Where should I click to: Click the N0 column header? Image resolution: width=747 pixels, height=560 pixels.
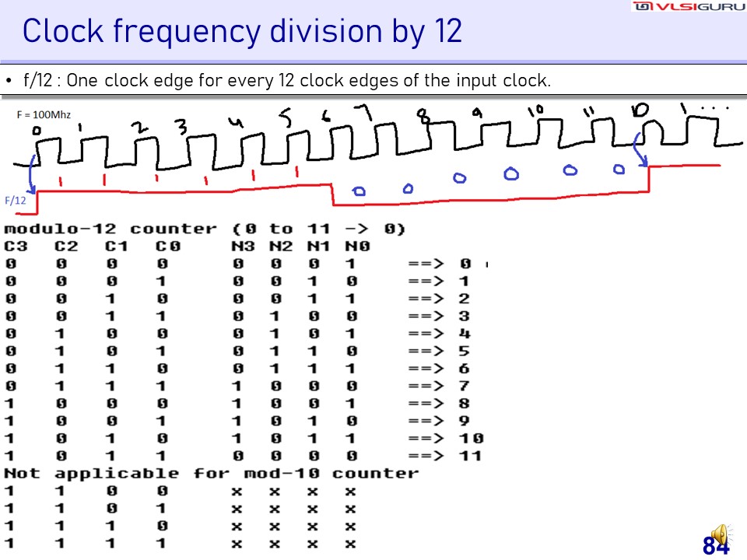pyautogui.click(x=358, y=247)
